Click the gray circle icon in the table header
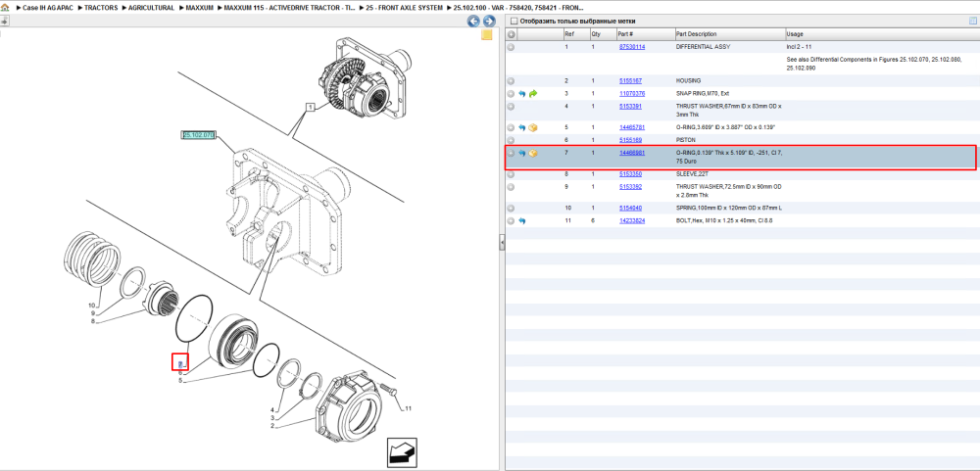The height and width of the screenshot is (471, 980). coord(512,33)
